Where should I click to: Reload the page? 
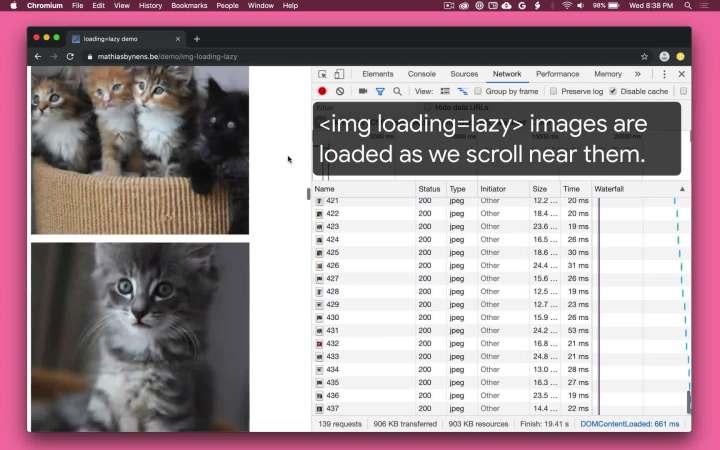coord(70,56)
